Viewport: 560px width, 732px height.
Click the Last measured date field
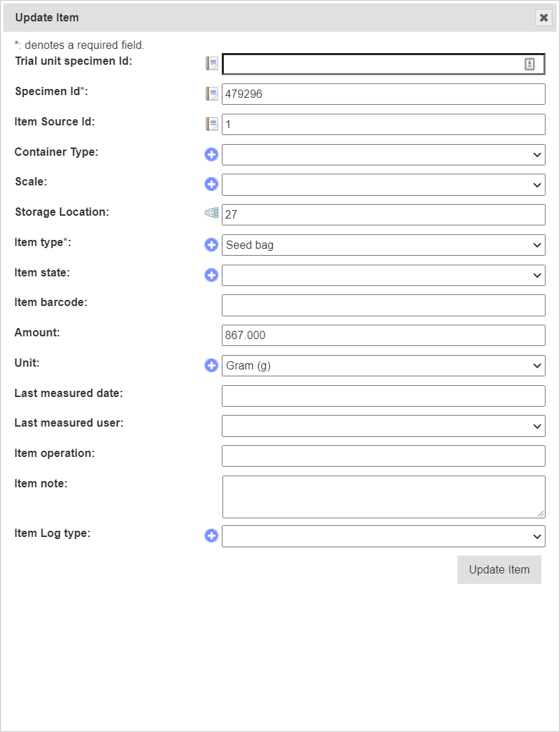pyautogui.click(x=383, y=396)
